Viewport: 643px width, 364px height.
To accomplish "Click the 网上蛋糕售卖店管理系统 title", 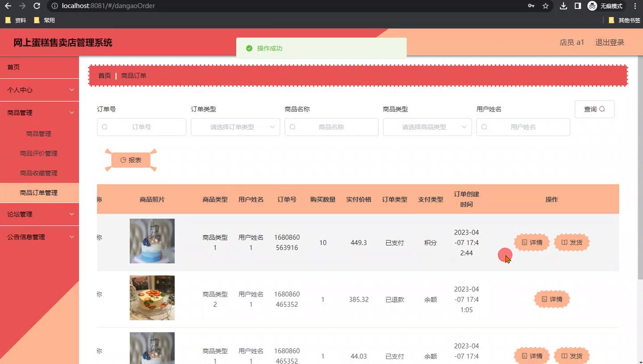I will [x=63, y=43].
